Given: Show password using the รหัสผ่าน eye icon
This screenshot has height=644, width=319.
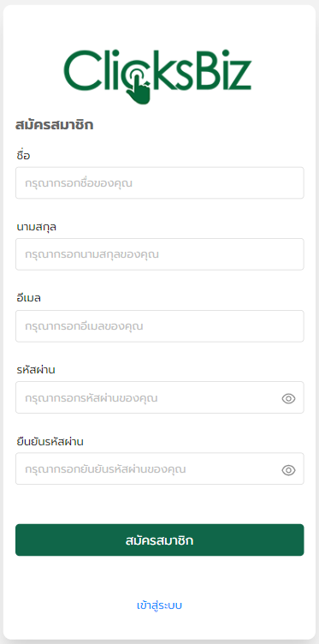Looking at the screenshot, I should (x=289, y=398).
